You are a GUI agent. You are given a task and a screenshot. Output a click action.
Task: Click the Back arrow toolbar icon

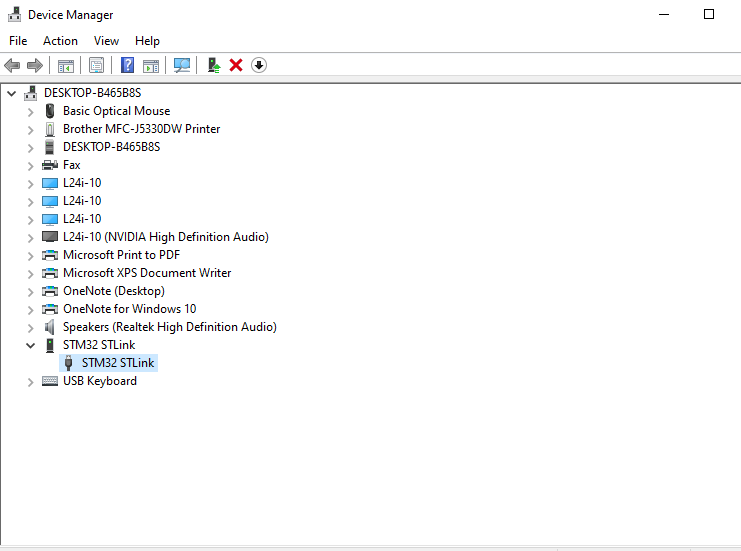click(12, 65)
